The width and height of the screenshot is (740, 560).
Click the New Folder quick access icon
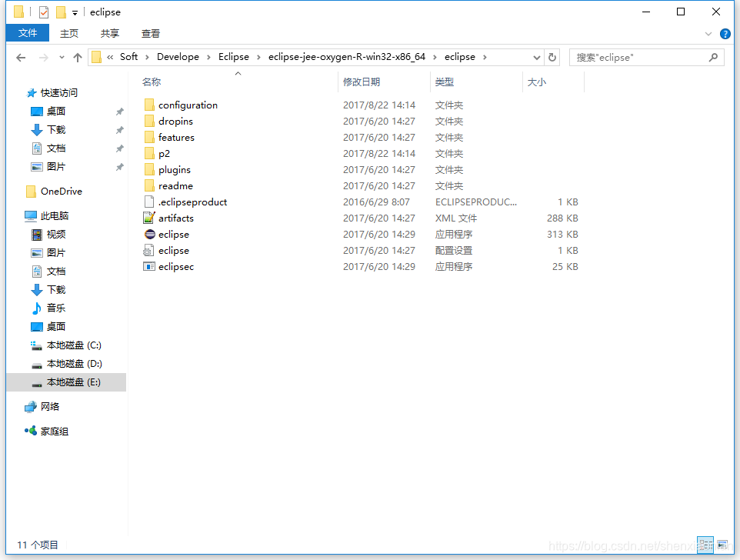(61, 12)
